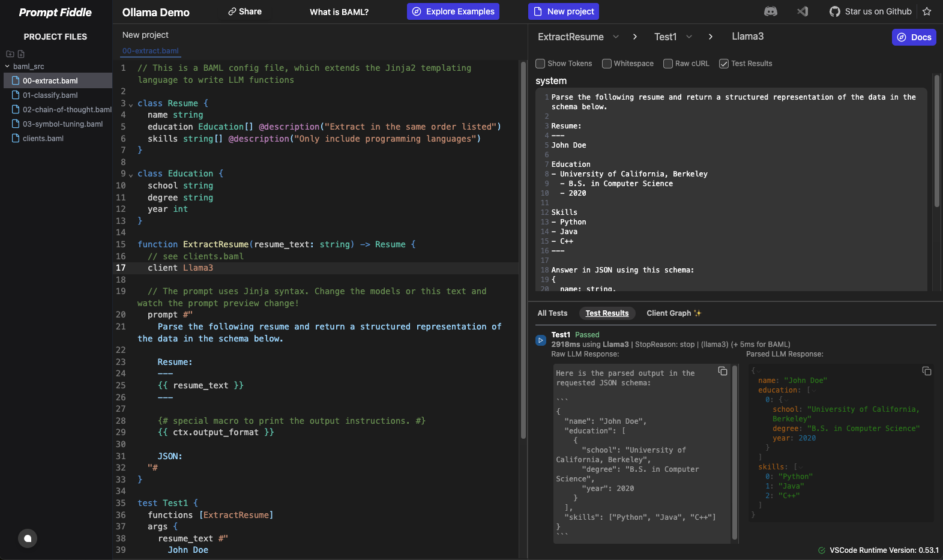Create a new file in project files

[21, 54]
